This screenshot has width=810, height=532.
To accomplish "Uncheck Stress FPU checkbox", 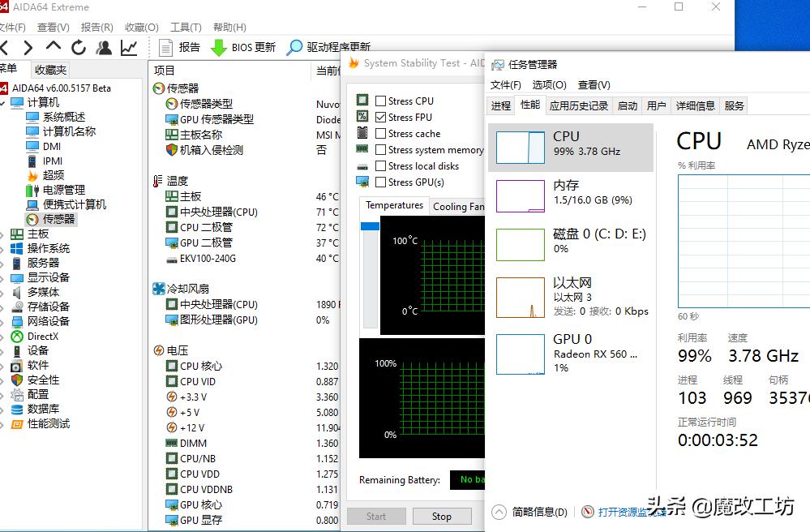I will 381,118.
